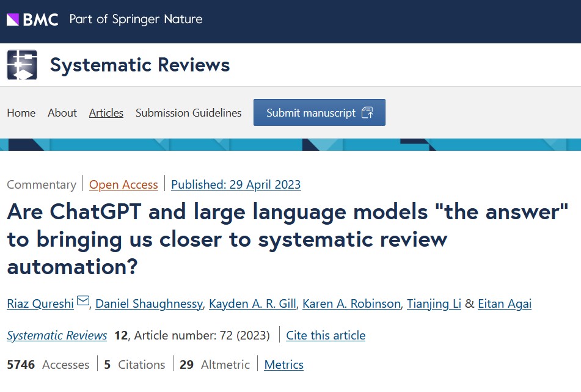
Task: Click the '5746 Accesses' count text
Action: 48,365
